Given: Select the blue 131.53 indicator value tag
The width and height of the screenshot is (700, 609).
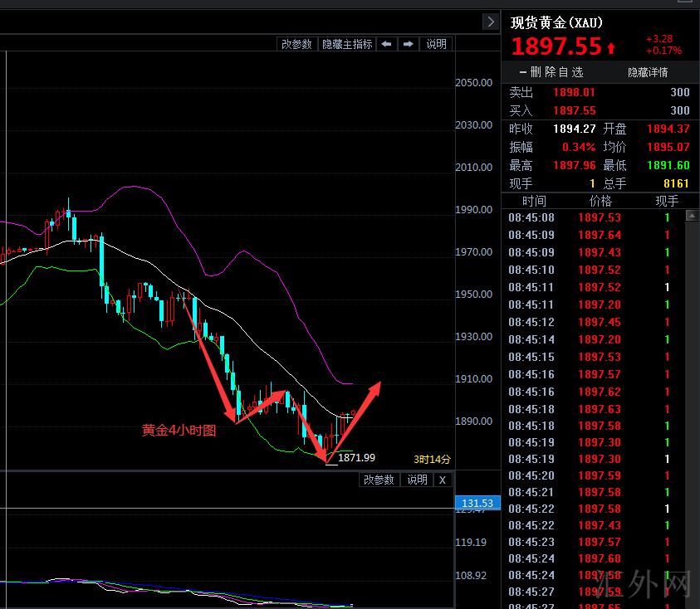Looking at the screenshot, I should pyautogui.click(x=477, y=503).
